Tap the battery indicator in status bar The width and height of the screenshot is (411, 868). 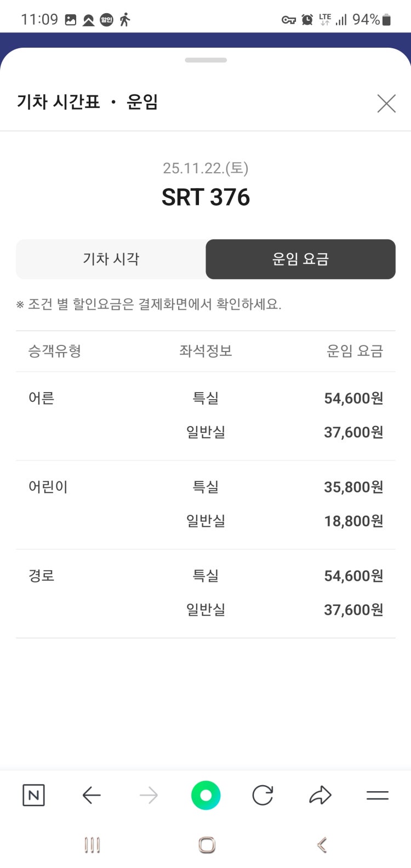point(386,20)
